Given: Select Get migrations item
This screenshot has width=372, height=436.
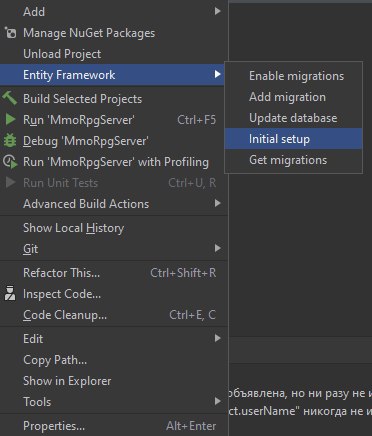Looking at the screenshot, I should [x=293, y=160].
